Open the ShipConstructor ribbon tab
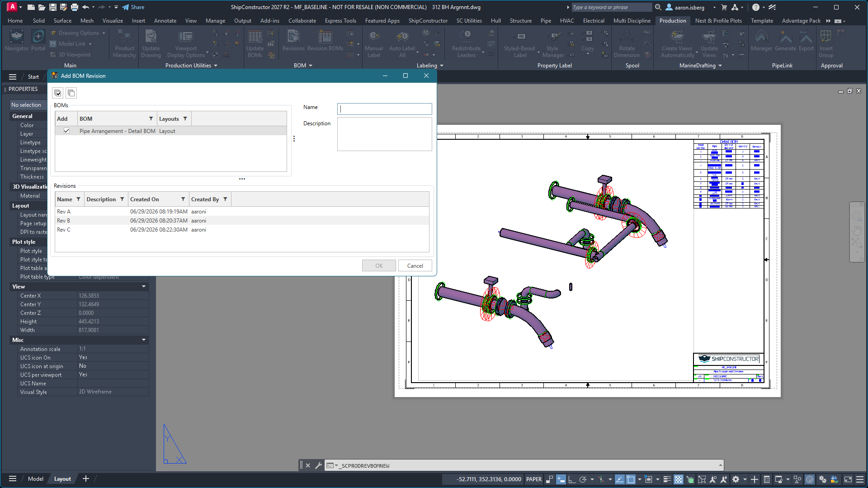This screenshot has width=868, height=488. tap(428, 21)
